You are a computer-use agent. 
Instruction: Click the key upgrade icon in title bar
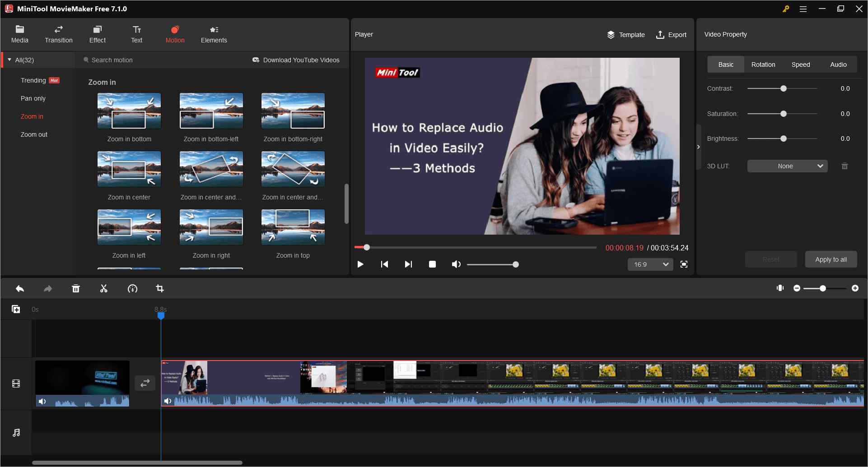point(786,9)
